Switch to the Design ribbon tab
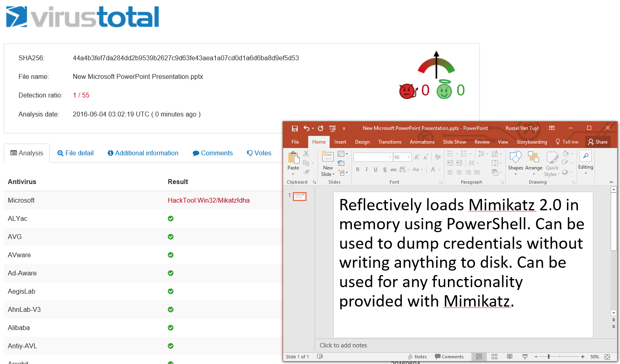Image resolution: width=620 pixels, height=364 pixels. click(x=362, y=142)
